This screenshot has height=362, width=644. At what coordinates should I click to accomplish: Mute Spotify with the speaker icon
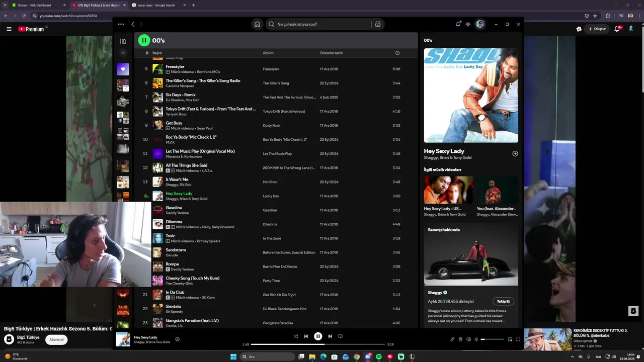tap(476, 339)
